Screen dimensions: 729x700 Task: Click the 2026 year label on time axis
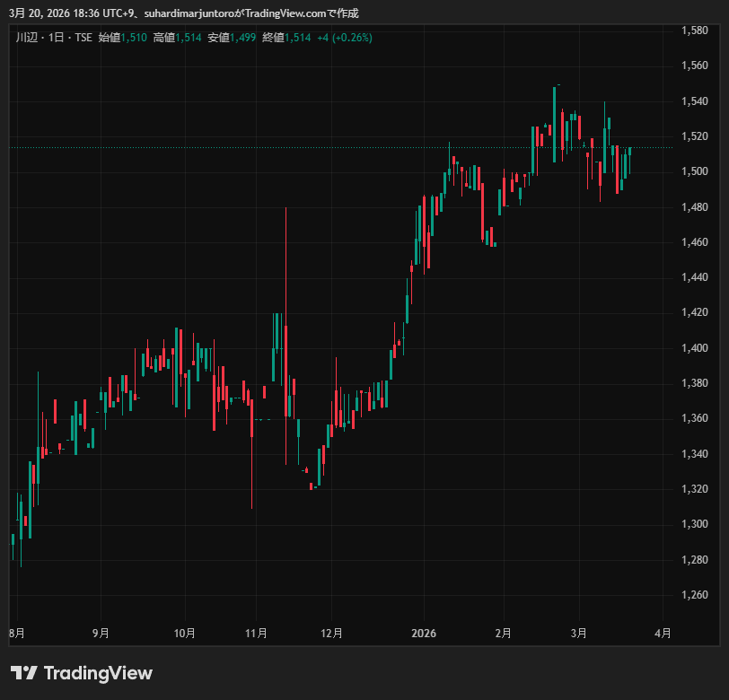(424, 633)
